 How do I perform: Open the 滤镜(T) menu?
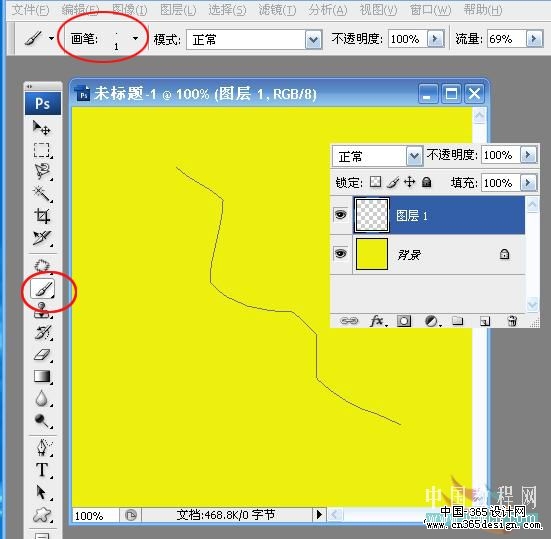(278, 10)
